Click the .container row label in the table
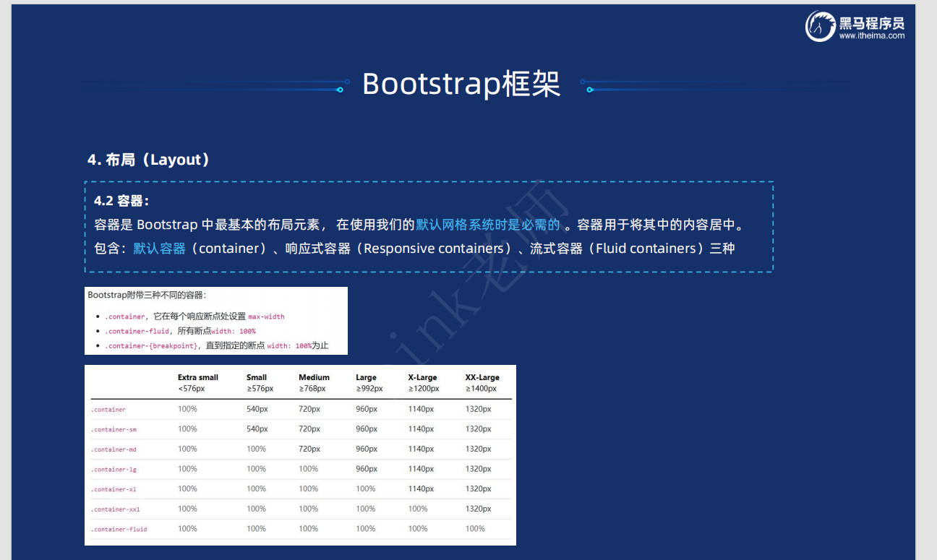The image size is (937, 560). (x=108, y=410)
